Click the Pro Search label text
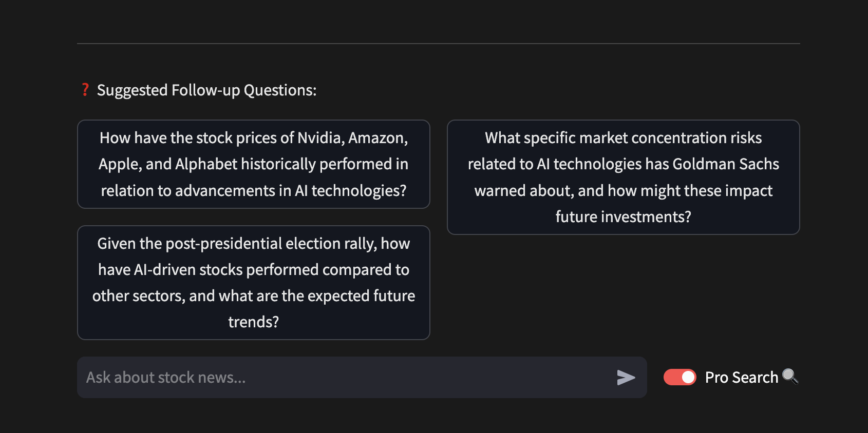This screenshot has width=868, height=433. coord(741,378)
